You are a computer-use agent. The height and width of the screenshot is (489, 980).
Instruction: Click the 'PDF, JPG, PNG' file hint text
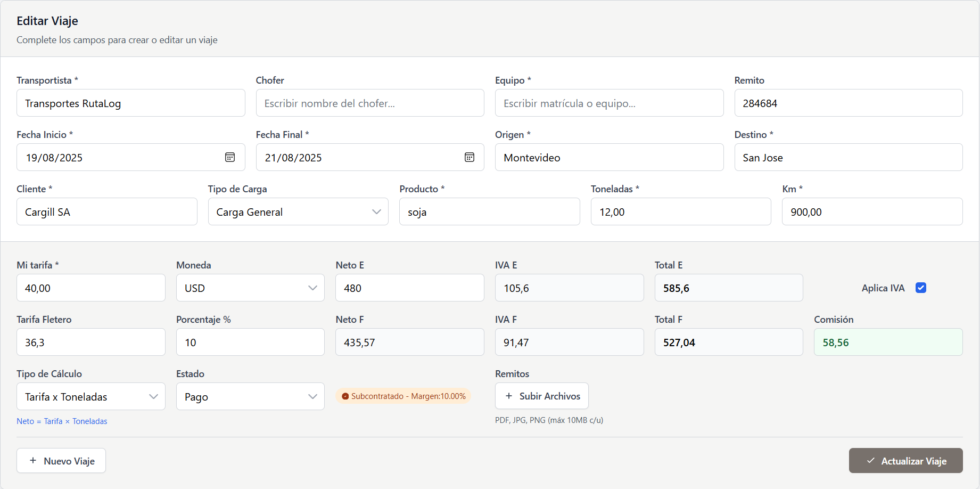(549, 420)
